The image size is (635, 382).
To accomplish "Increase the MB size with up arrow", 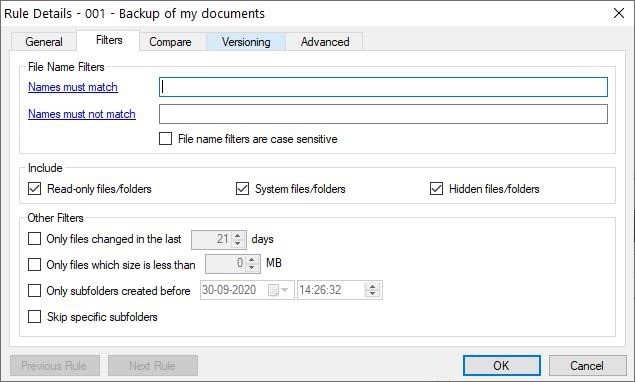I will [x=251, y=260].
